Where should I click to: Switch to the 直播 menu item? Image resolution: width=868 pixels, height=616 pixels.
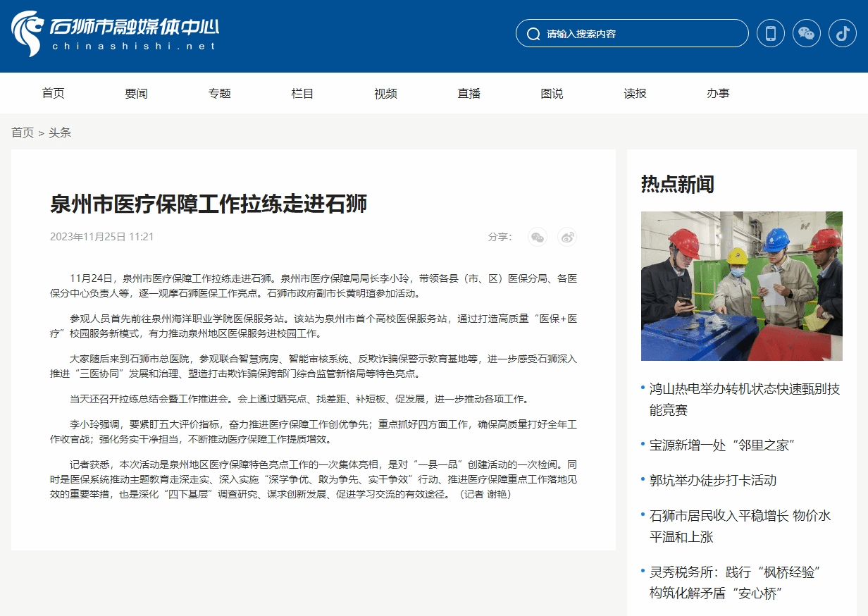[469, 93]
